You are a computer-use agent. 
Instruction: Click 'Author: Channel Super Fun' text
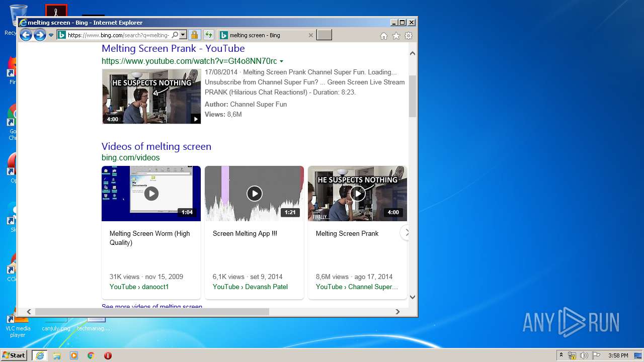246,104
